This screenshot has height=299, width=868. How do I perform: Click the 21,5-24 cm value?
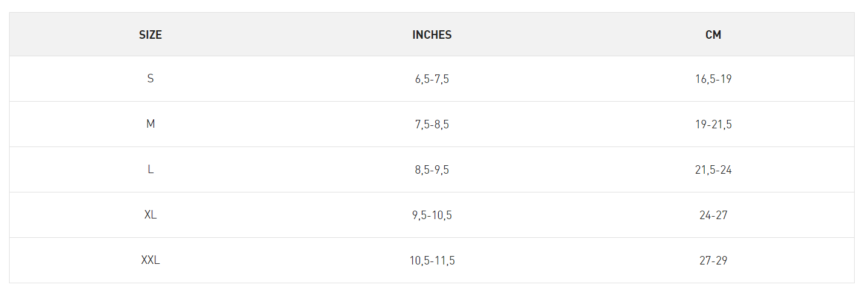point(713,170)
